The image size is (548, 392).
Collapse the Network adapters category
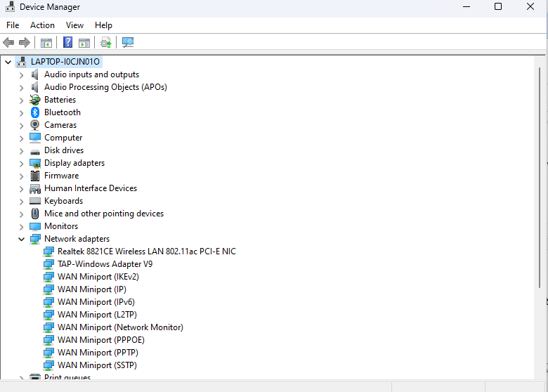click(21, 239)
